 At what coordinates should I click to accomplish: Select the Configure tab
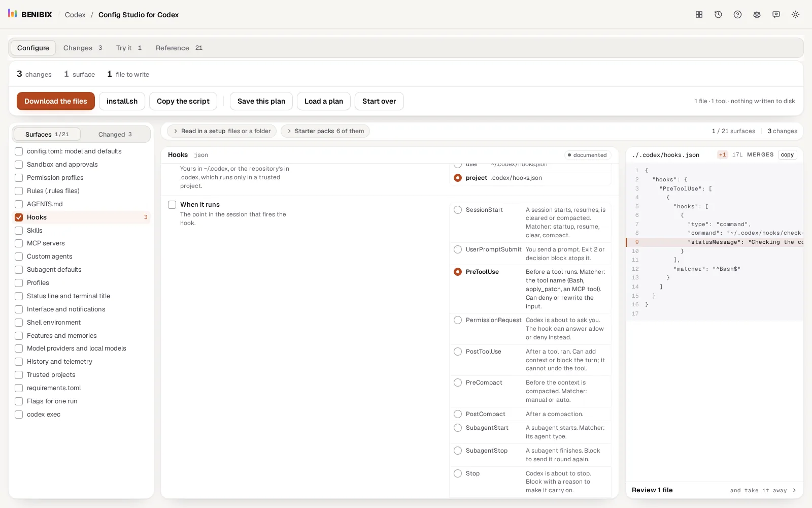(33, 48)
